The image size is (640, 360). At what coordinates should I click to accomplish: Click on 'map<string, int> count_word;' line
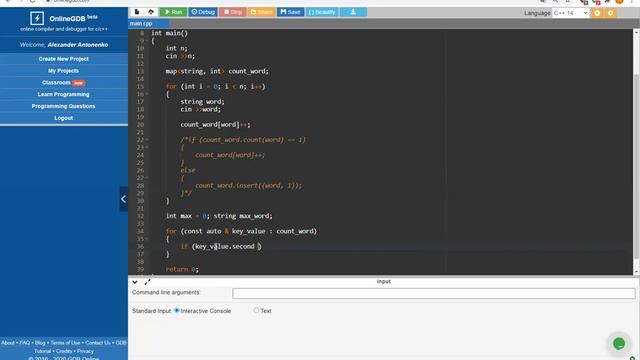217,71
